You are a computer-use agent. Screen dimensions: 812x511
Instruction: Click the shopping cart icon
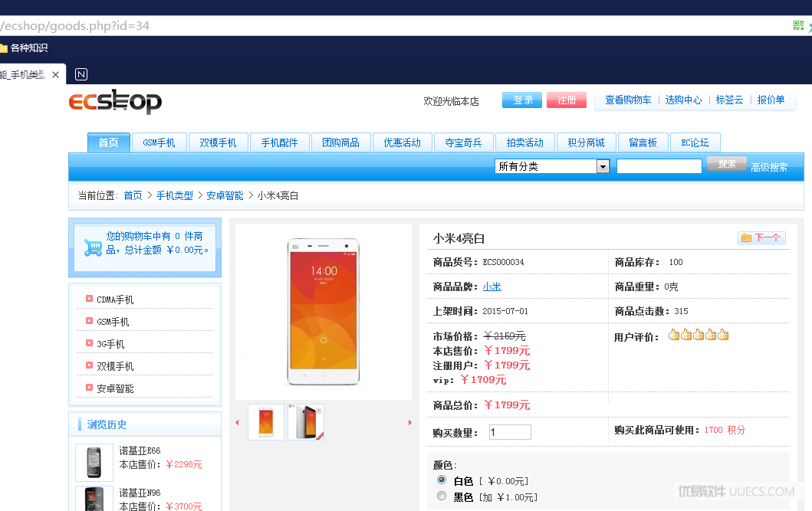(94, 247)
